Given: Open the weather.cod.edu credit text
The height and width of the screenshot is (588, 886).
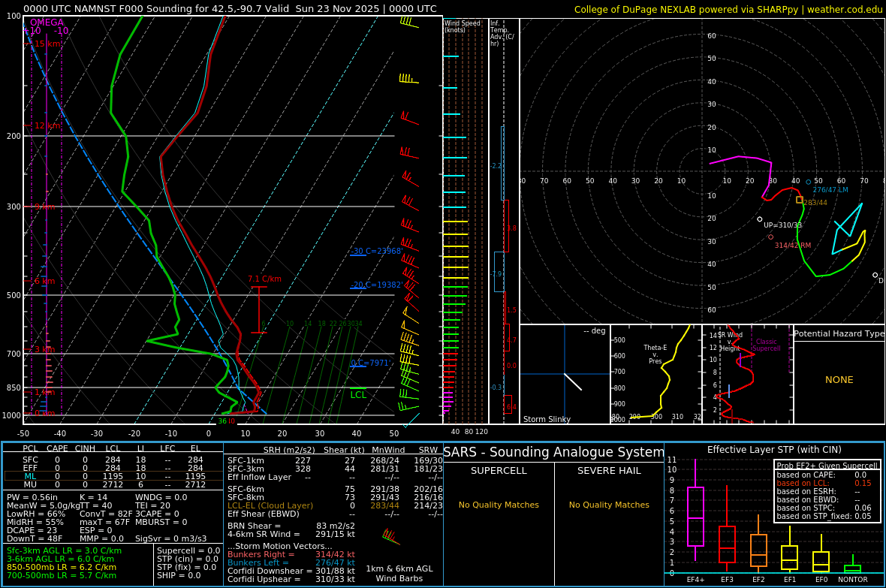Looking at the screenshot, I should coord(845,10).
